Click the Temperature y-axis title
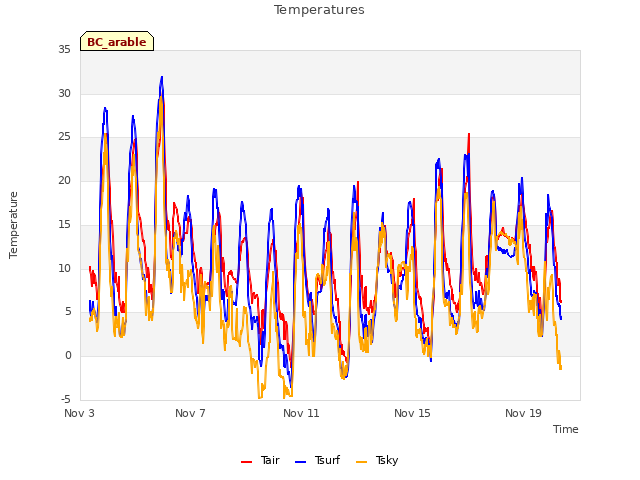The height and width of the screenshot is (480, 640). pos(13,225)
